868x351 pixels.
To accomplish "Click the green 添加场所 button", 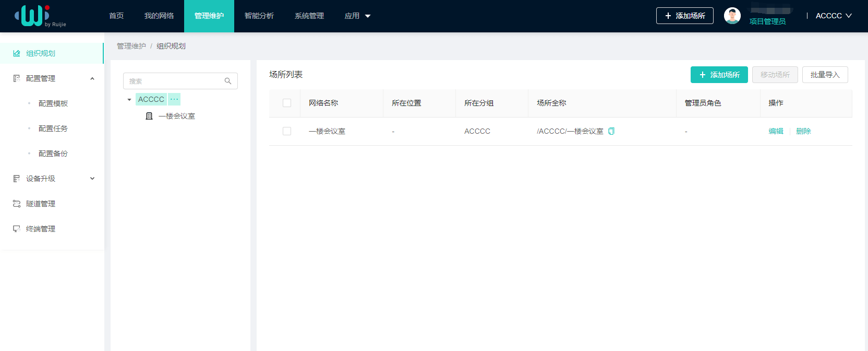I will (719, 75).
